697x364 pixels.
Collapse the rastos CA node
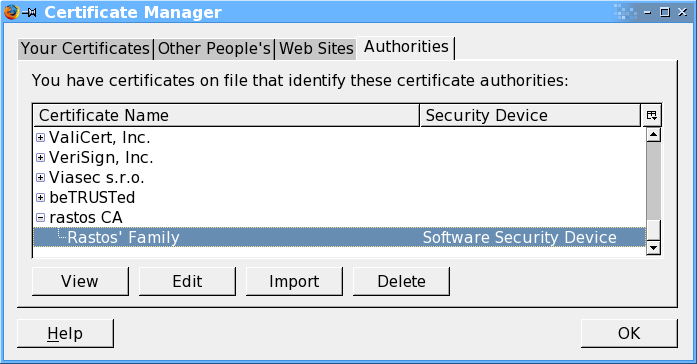(40, 217)
